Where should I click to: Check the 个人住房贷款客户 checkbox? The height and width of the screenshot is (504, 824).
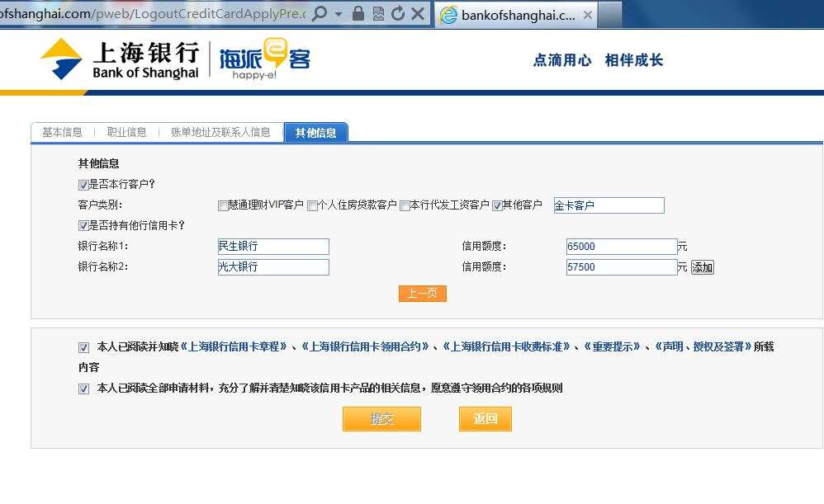coord(312,205)
